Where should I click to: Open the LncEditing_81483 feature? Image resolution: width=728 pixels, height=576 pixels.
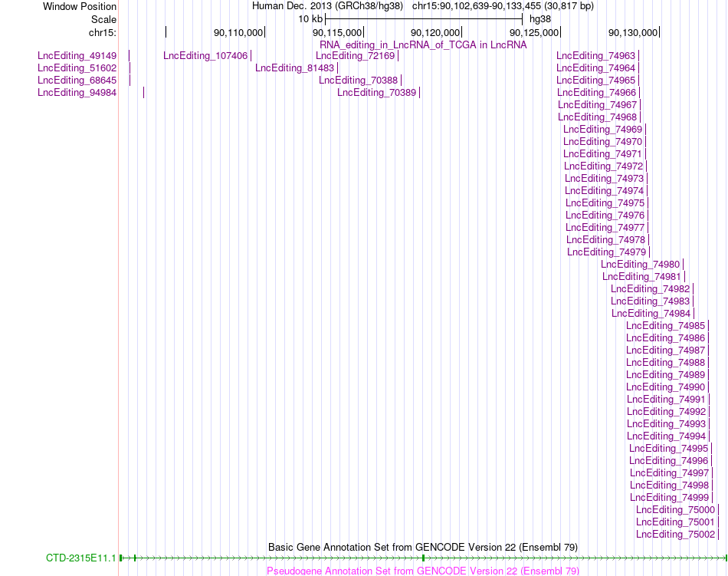295,67
